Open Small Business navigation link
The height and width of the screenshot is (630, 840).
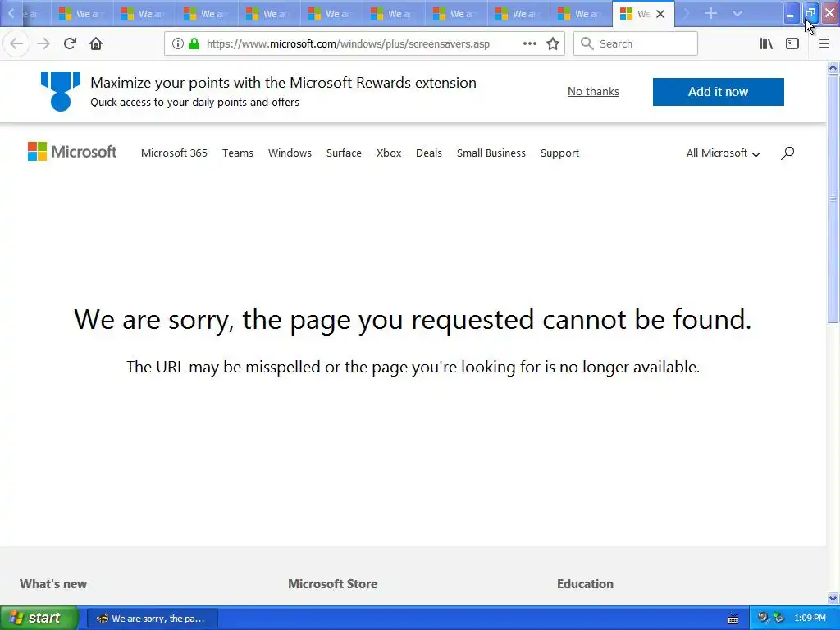(x=491, y=153)
